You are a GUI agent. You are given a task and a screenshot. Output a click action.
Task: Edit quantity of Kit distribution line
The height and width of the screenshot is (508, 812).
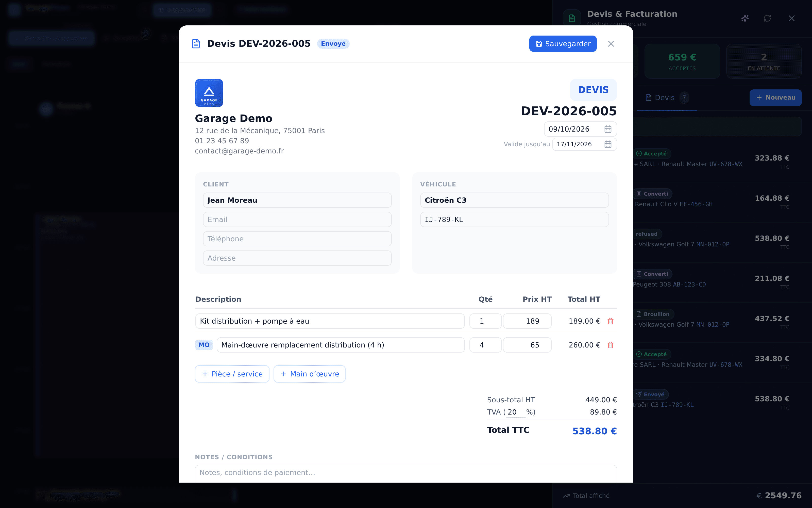485,321
